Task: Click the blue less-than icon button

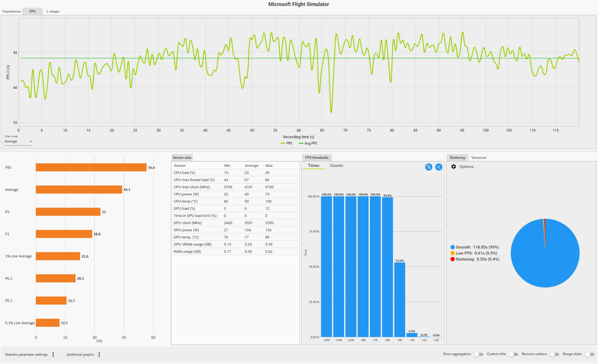Action: tap(439, 167)
